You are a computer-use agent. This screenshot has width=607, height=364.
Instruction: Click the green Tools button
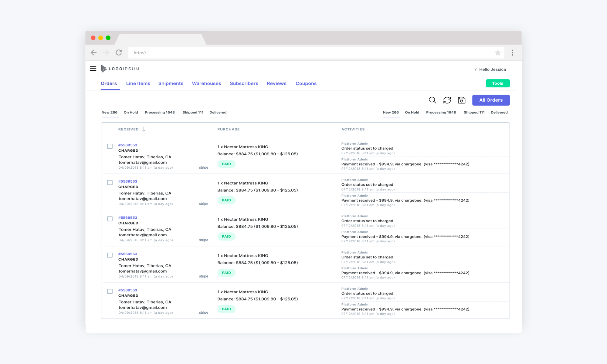498,83
